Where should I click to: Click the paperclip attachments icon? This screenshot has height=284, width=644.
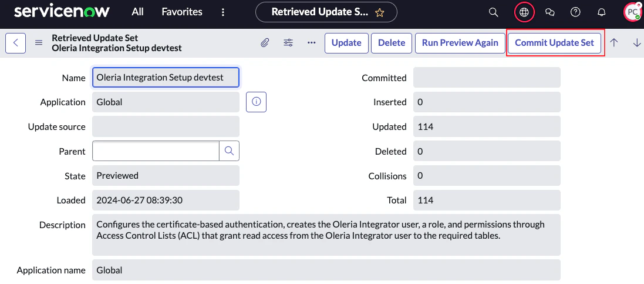pyautogui.click(x=265, y=43)
